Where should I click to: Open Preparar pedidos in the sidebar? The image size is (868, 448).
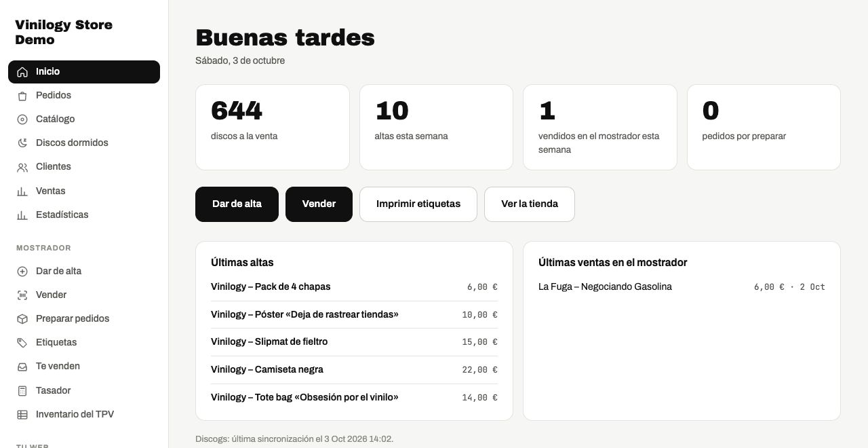[x=84, y=319]
